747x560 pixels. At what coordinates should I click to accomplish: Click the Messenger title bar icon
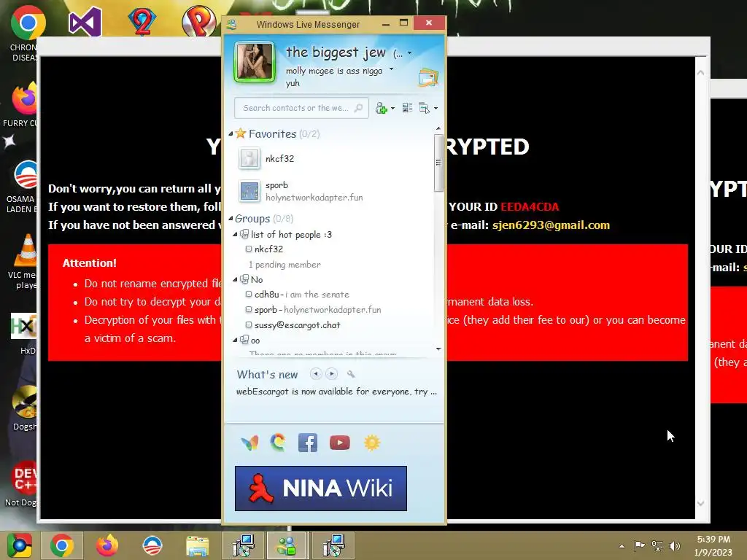231,24
